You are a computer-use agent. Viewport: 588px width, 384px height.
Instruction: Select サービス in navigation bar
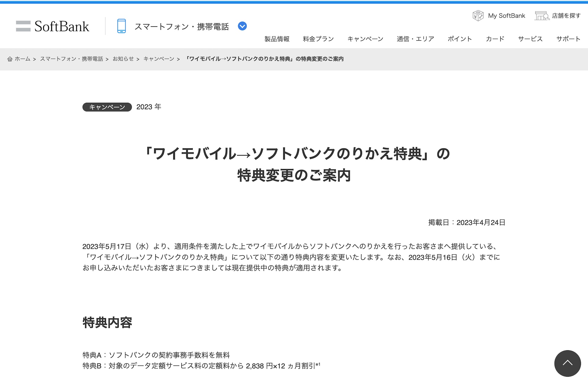[x=530, y=39]
